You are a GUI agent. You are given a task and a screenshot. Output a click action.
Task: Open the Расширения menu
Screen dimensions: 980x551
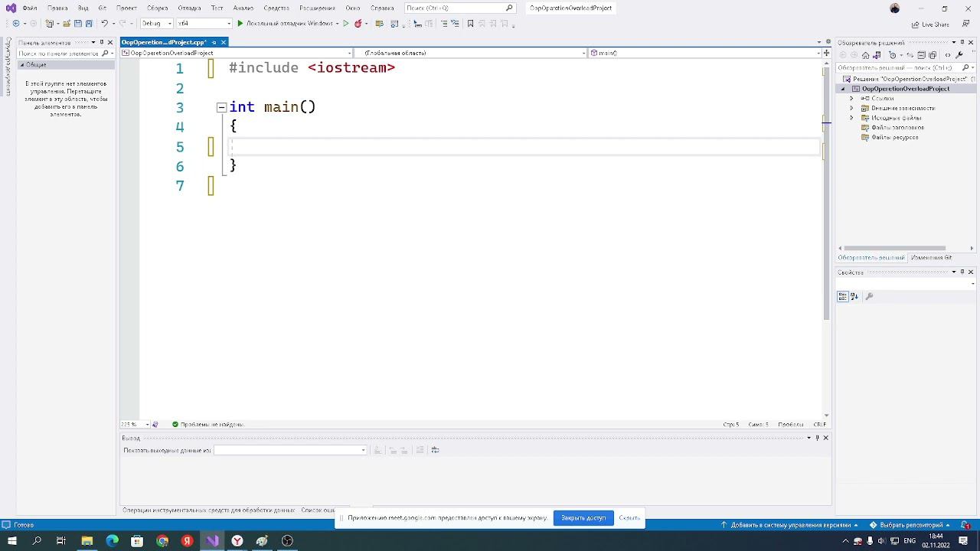coord(317,8)
